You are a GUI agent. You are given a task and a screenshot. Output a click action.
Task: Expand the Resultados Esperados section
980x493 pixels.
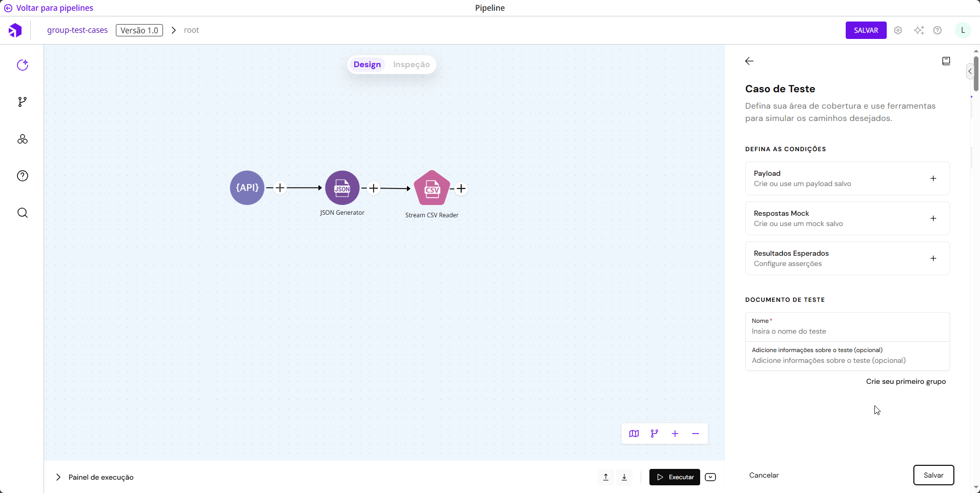pos(933,258)
